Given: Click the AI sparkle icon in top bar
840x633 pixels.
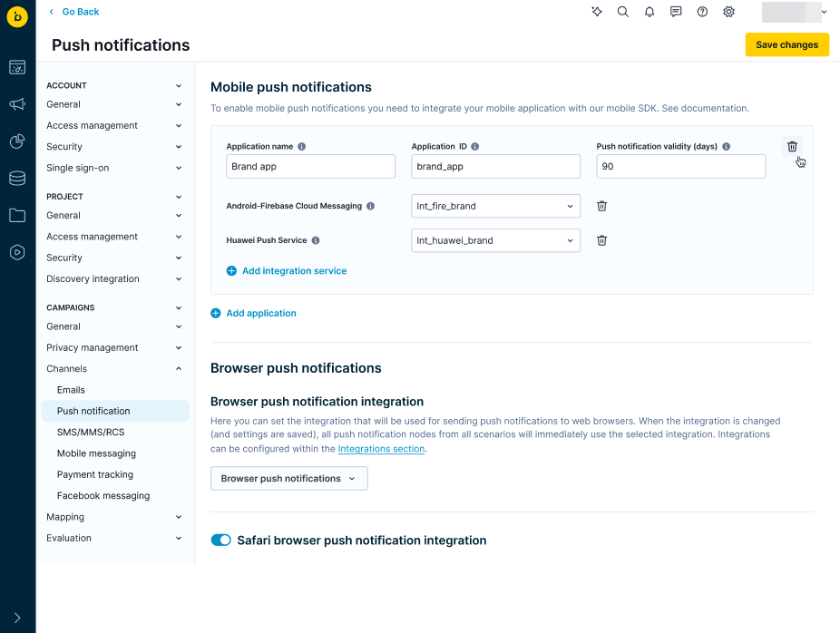Looking at the screenshot, I should point(596,12).
